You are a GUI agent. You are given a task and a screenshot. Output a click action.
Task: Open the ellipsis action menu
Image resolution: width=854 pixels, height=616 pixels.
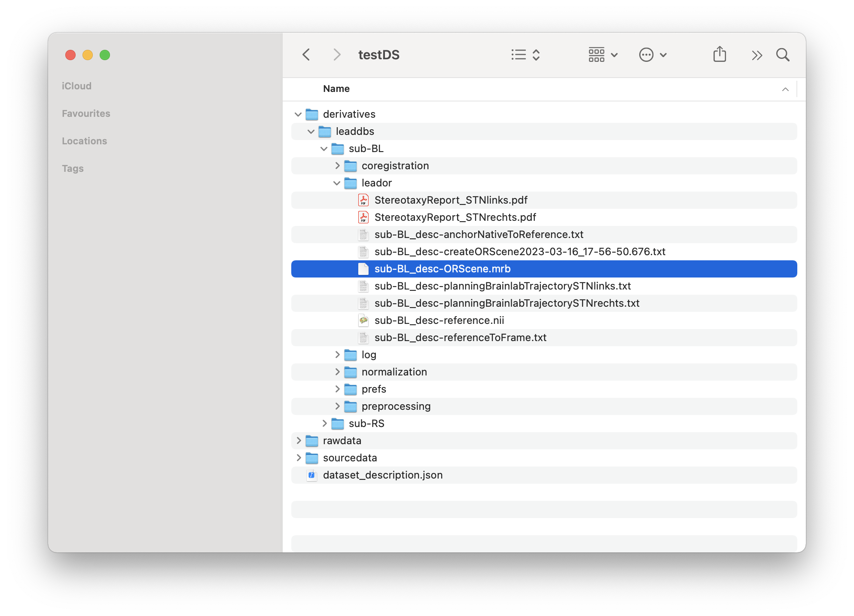click(x=652, y=55)
